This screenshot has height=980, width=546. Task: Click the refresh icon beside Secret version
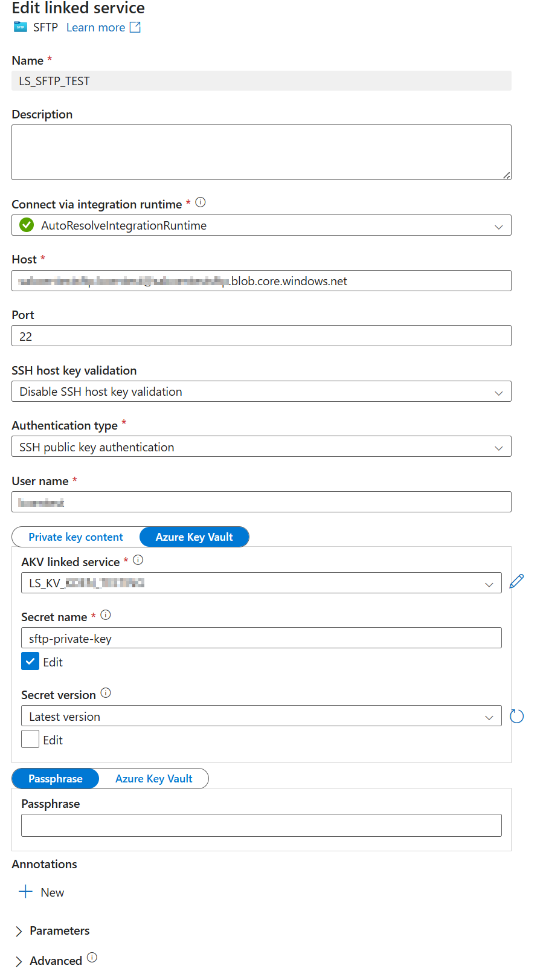click(x=516, y=717)
